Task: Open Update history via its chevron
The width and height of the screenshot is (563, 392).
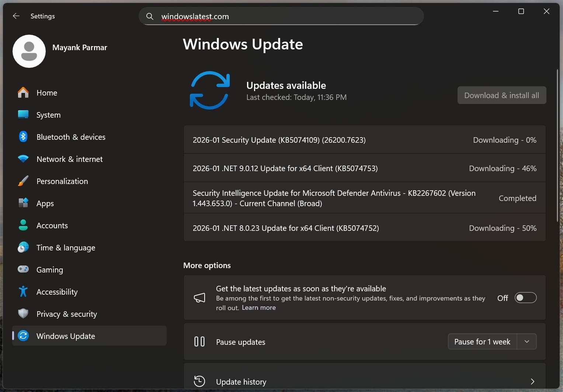Action: pos(532,381)
